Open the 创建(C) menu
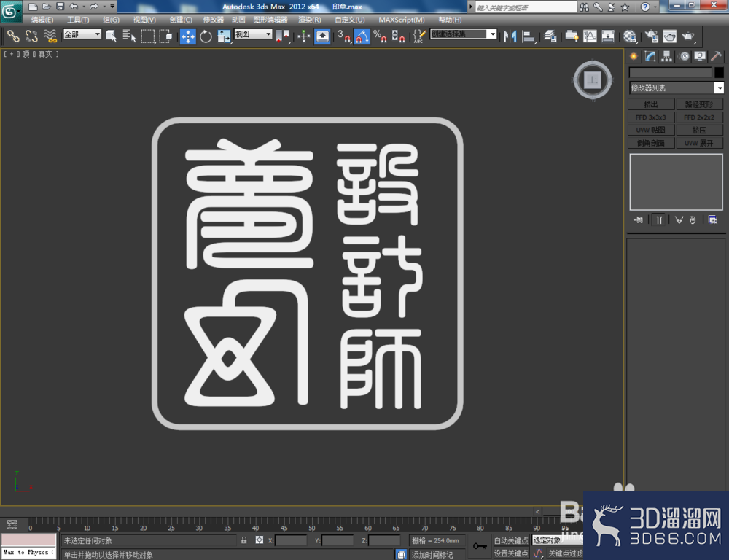 pyautogui.click(x=181, y=20)
